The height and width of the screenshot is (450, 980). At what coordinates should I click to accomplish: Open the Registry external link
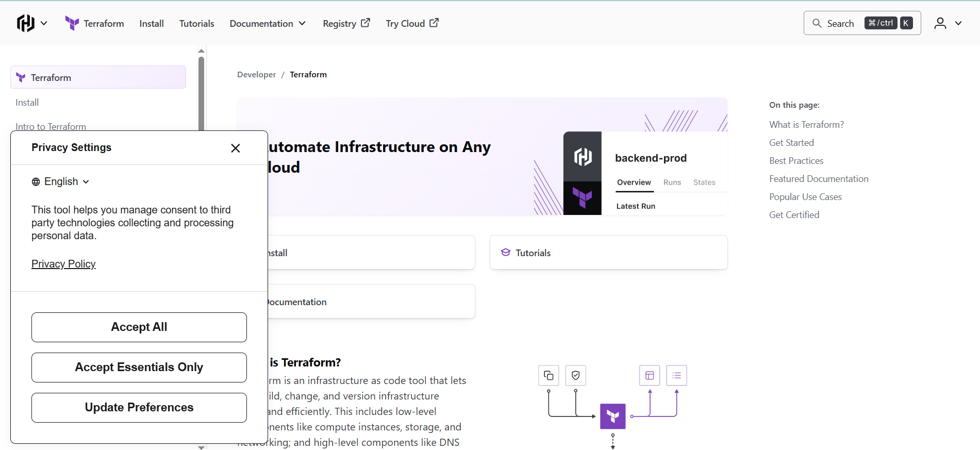346,24
